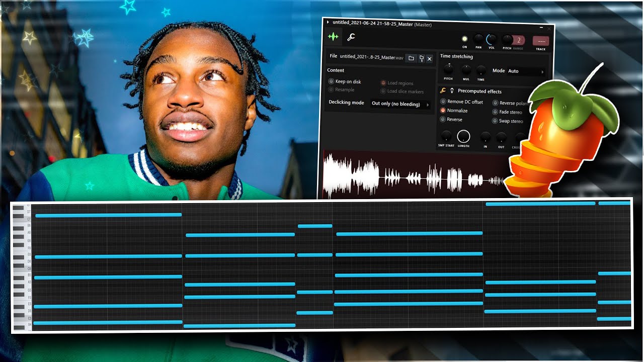
Task: Click the Precomputed effects label text
Action: coord(479,92)
